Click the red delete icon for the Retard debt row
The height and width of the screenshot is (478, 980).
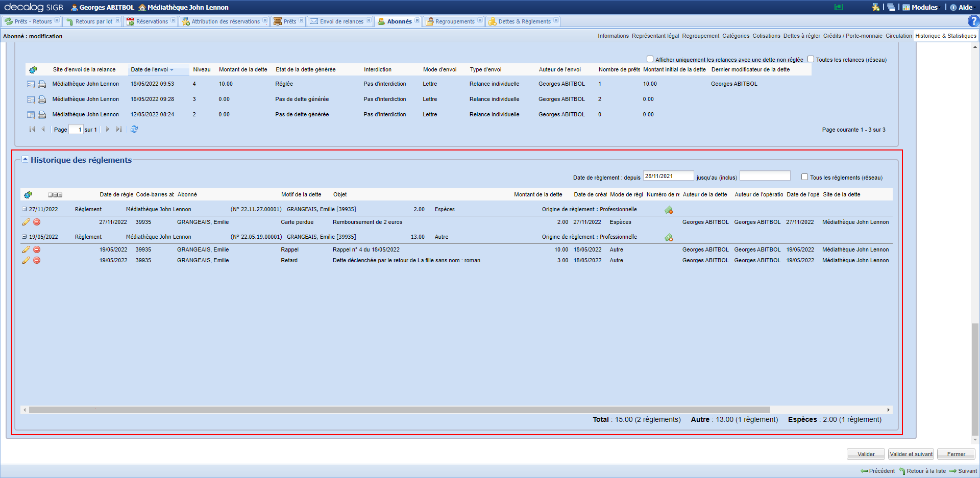click(x=37, y=260)
